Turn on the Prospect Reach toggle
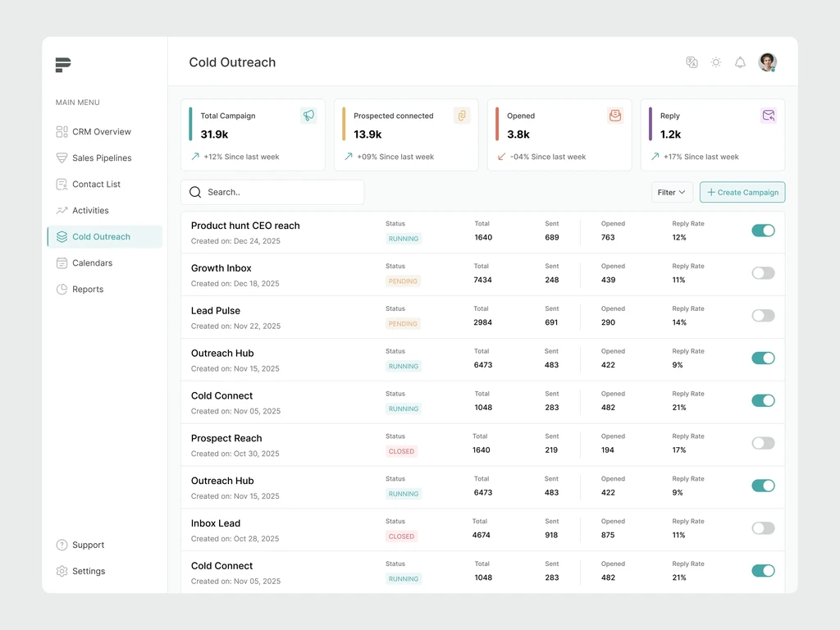The height and width of the screenshot is (630, 840). tap(763, 443)
